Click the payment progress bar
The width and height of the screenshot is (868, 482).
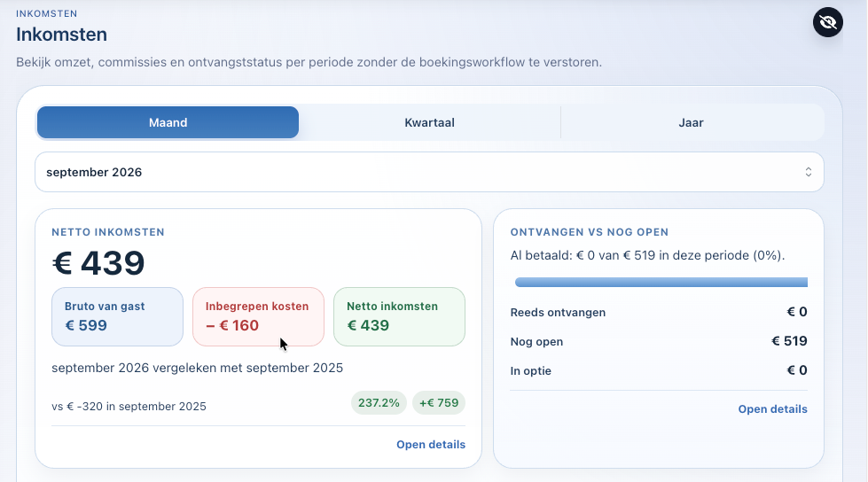point(661,283)
